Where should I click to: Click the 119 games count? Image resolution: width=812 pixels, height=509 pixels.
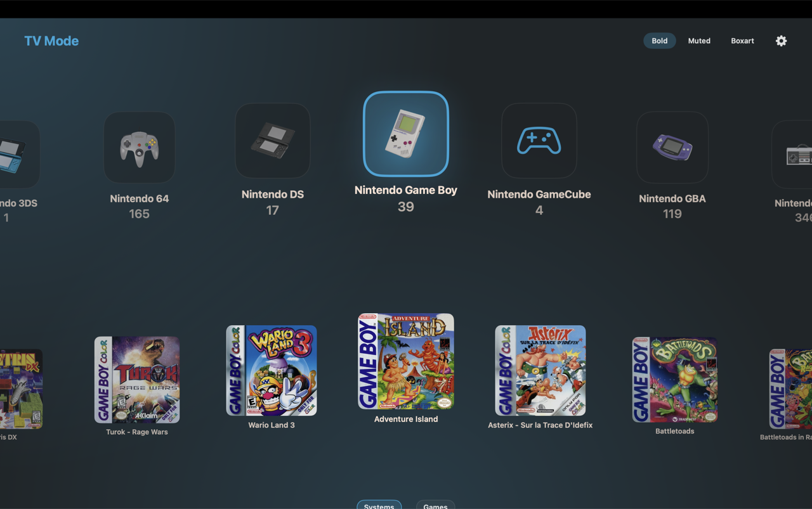(x=672, y=214)
